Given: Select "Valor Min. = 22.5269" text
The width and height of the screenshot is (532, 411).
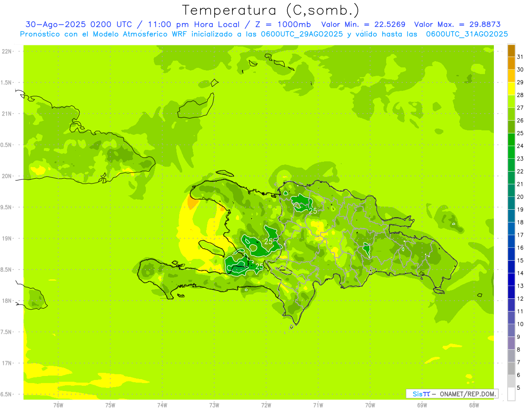Looking at the screenshot, I should 364,24.
